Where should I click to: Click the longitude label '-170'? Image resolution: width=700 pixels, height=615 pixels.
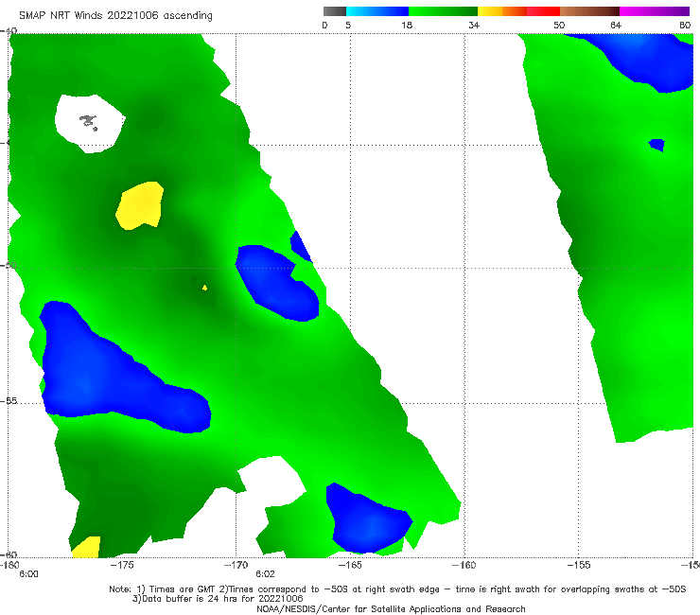[x=236, y=565]
